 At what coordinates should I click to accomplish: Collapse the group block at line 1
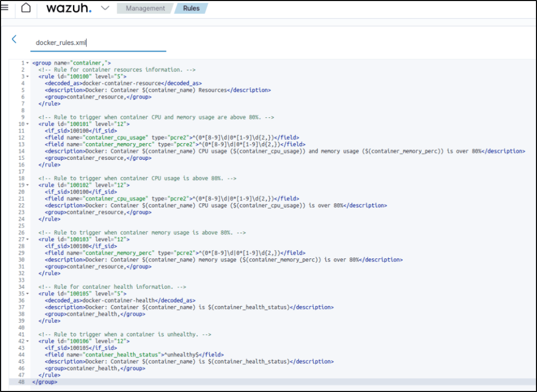[x=27, y=63]
